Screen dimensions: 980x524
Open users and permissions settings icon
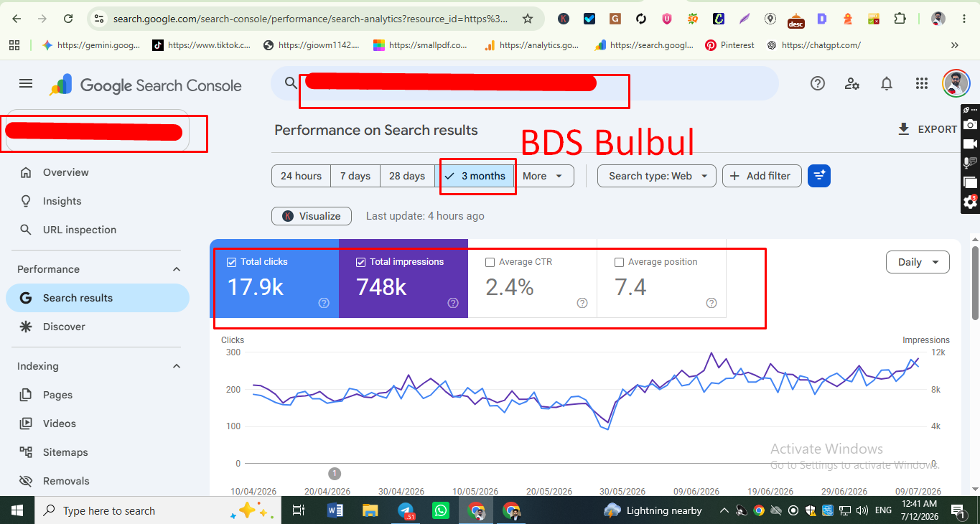coord(852,84)
